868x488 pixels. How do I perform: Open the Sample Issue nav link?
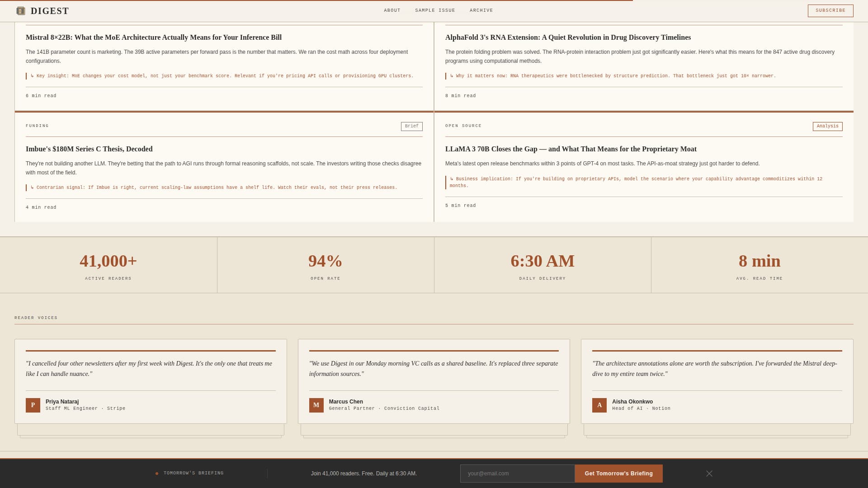point(435,10)
